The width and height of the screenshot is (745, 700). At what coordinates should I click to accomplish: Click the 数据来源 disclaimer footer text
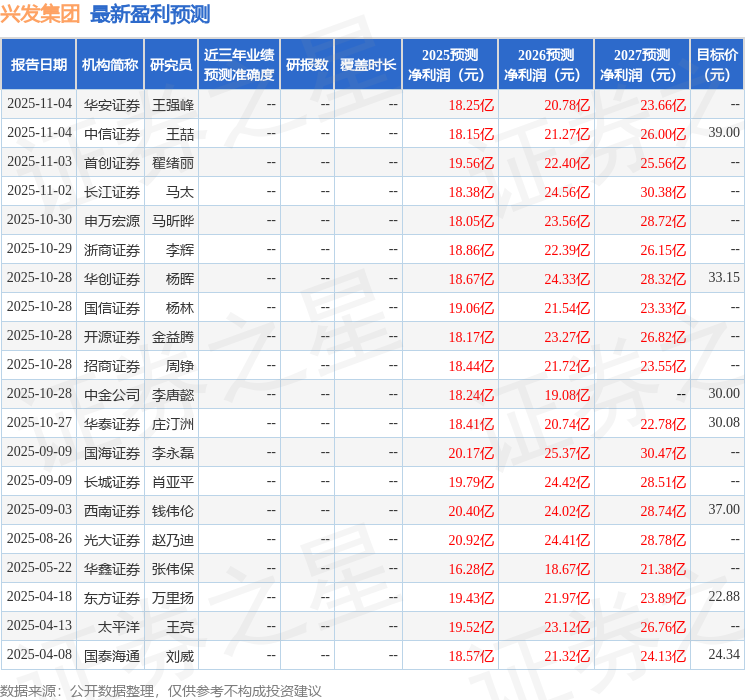[x=161, y=690]
